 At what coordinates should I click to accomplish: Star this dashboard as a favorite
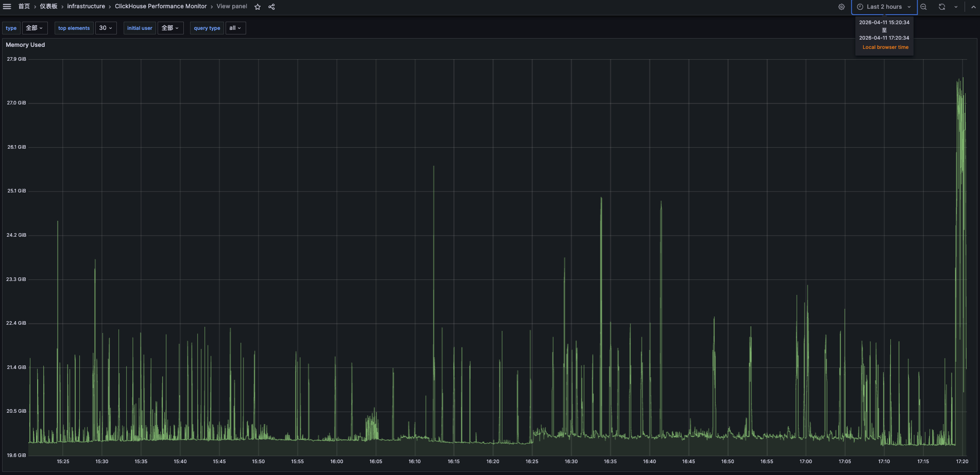(x=257, y=7)
